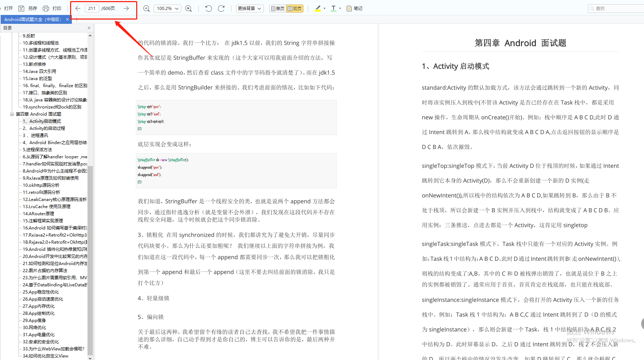The height and width of the screenshot is (360, 644).
Task: Go to next page arrow
Action: tap(126, 8)
